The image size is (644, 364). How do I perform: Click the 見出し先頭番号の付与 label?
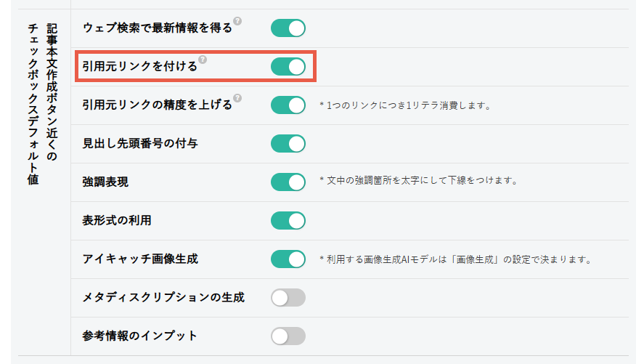point(139,144)
